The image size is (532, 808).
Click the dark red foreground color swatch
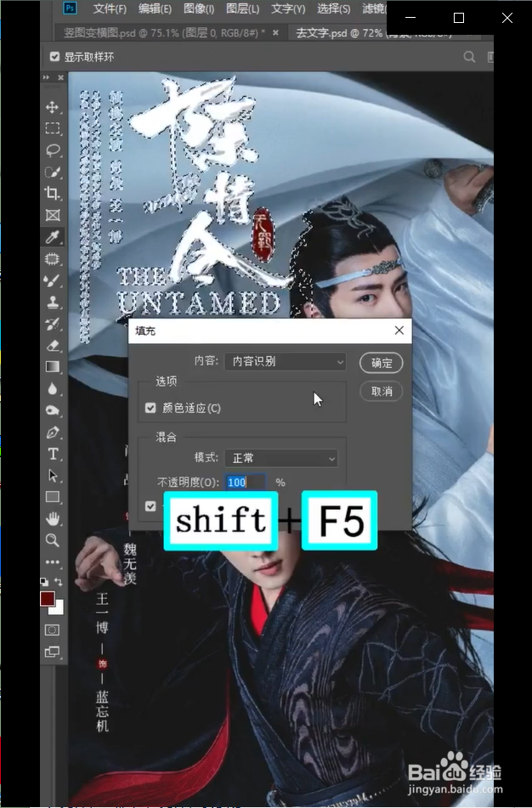[x=47, y=598]
